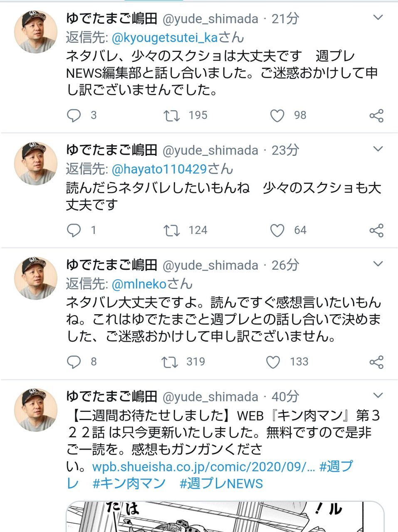398x532 pixels.
Task: Expand options for the 23分 tweet
Action: point(378,149)
